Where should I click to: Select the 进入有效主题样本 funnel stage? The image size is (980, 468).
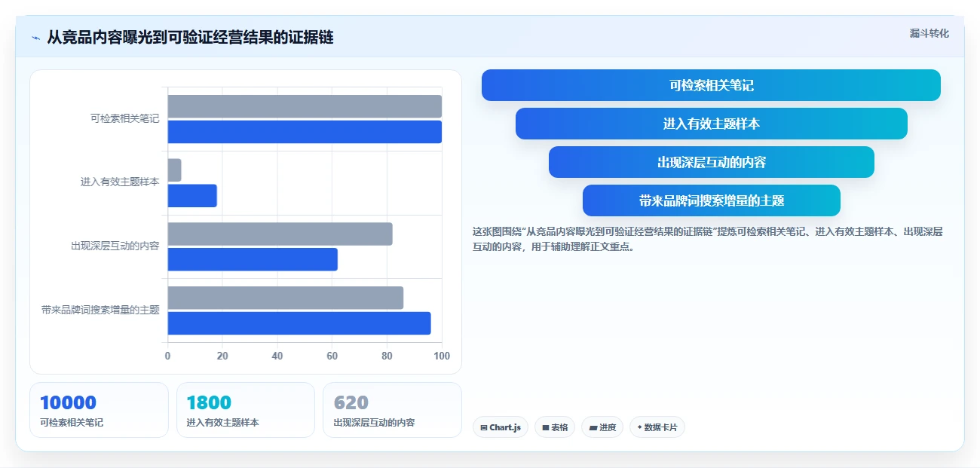click(711, 124)
